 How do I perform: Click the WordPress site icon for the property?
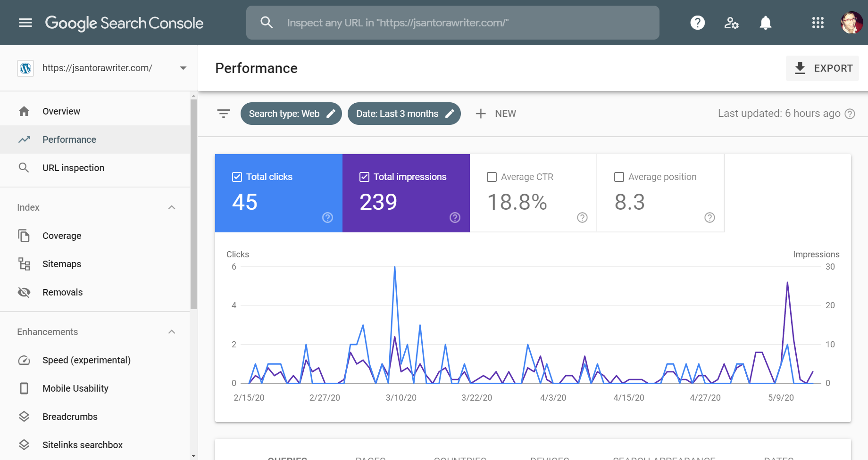pyautogui.click(x=25, y=68)
